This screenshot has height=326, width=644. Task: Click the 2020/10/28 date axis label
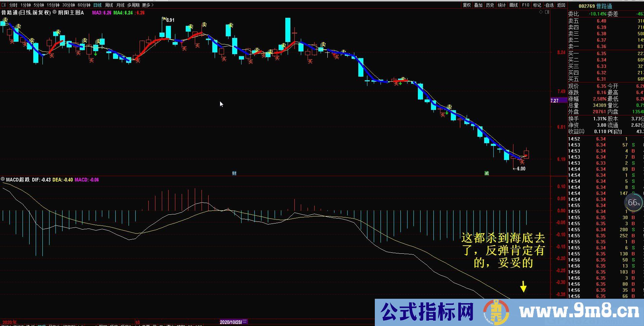(x=234, y=322)
